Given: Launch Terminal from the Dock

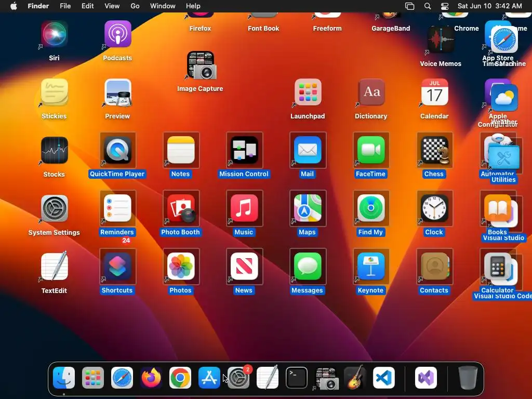Looking at the screenshot, I should coord(297,378).
